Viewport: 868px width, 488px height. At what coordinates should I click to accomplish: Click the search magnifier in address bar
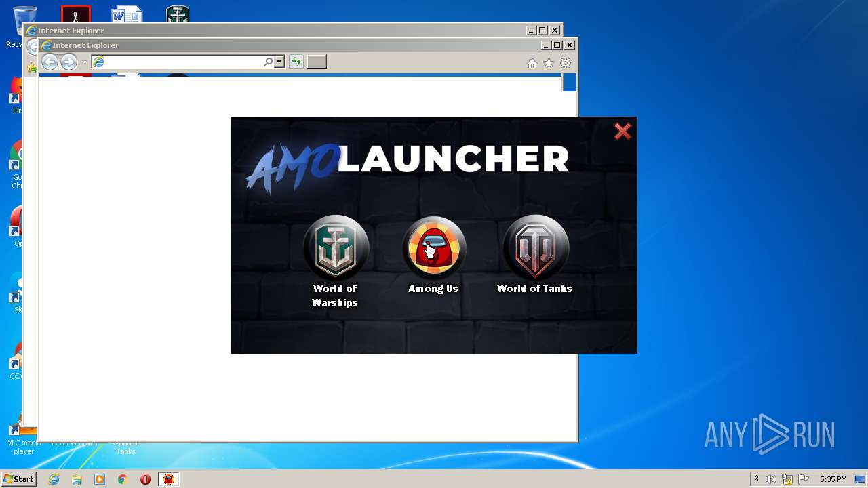point(269,62)
